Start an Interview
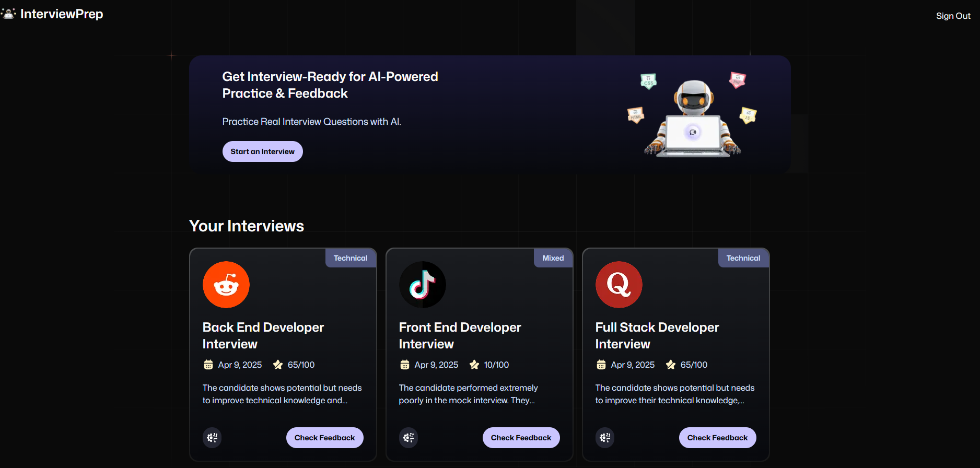The image size is (980, 468). (263, 151)
